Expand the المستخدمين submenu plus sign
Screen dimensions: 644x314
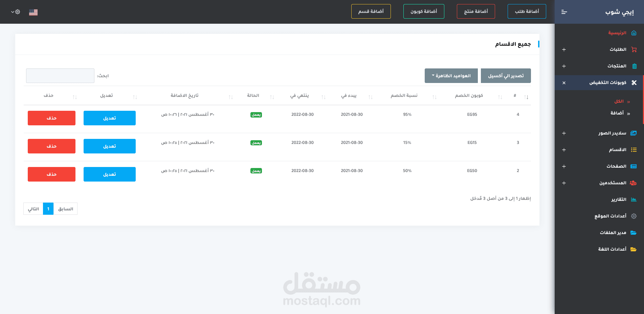[x=564, y=183]
